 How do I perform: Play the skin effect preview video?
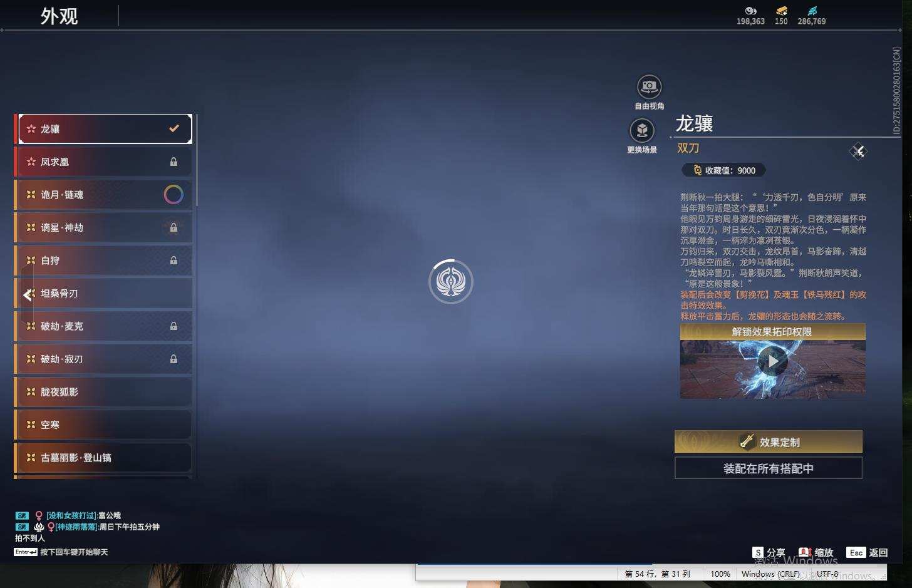[773, 361]
